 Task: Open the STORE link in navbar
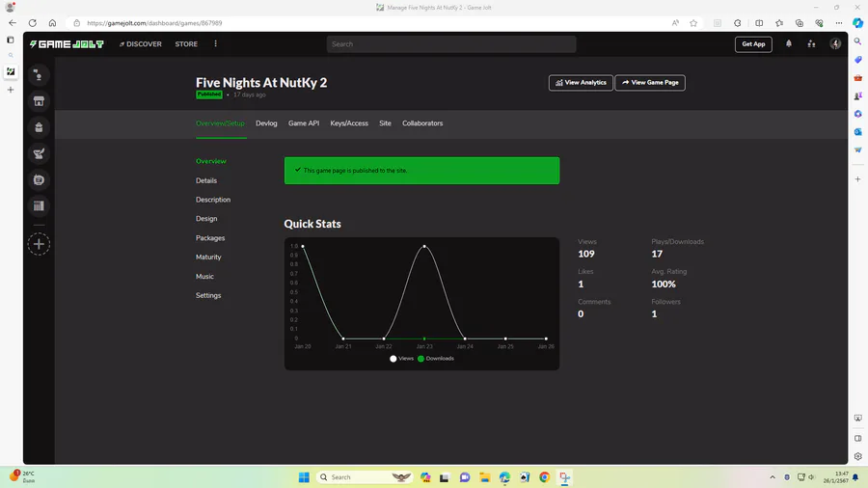(x=186, y=44)
